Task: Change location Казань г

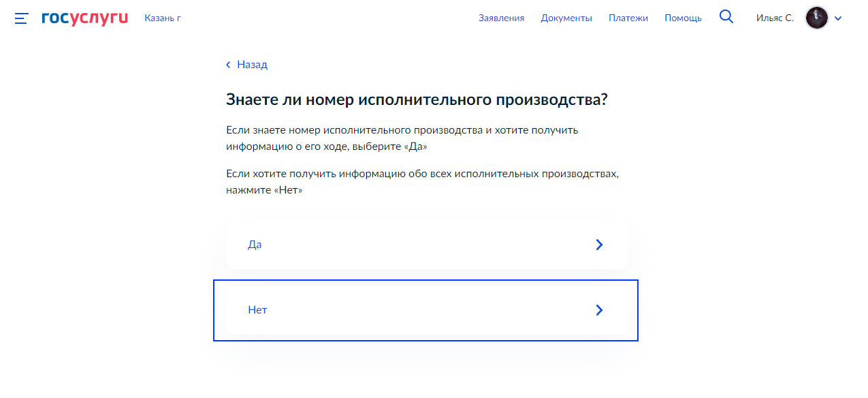Action: (163, 18)
